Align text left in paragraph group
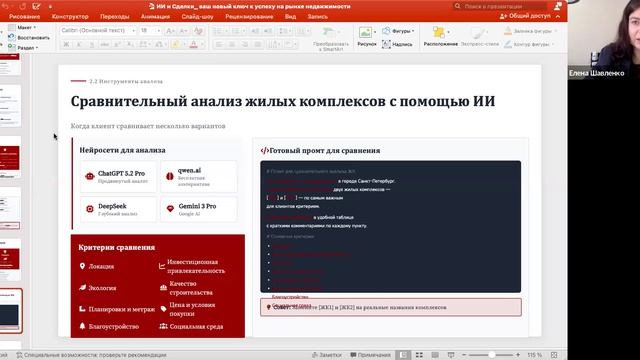 coord(219,44)
